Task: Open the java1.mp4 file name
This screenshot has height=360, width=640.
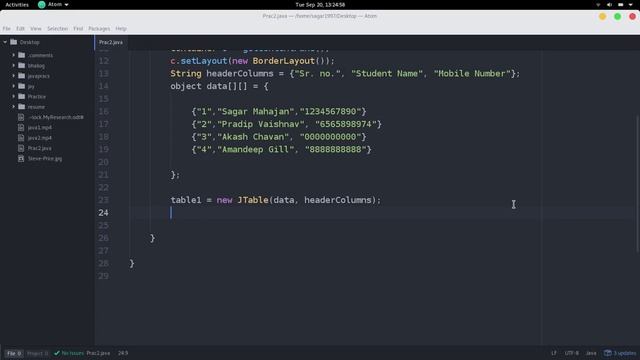Action: pyautogui.click(x=40, y=127)
